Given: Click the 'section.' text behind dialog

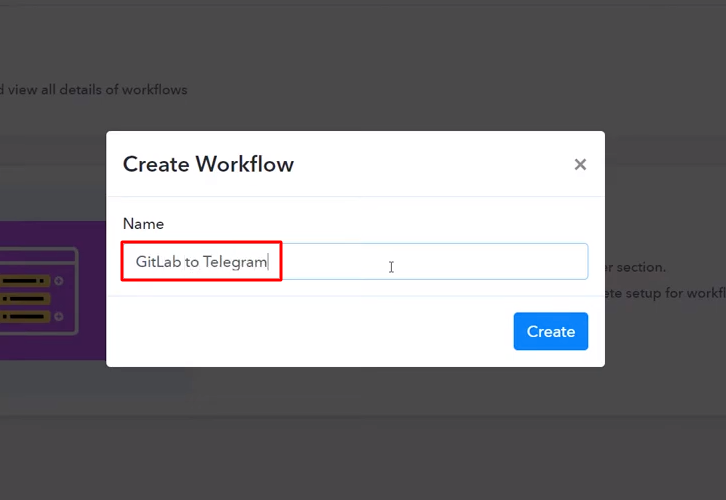Looking at the screenshot, I should click(x=640, y=268).
